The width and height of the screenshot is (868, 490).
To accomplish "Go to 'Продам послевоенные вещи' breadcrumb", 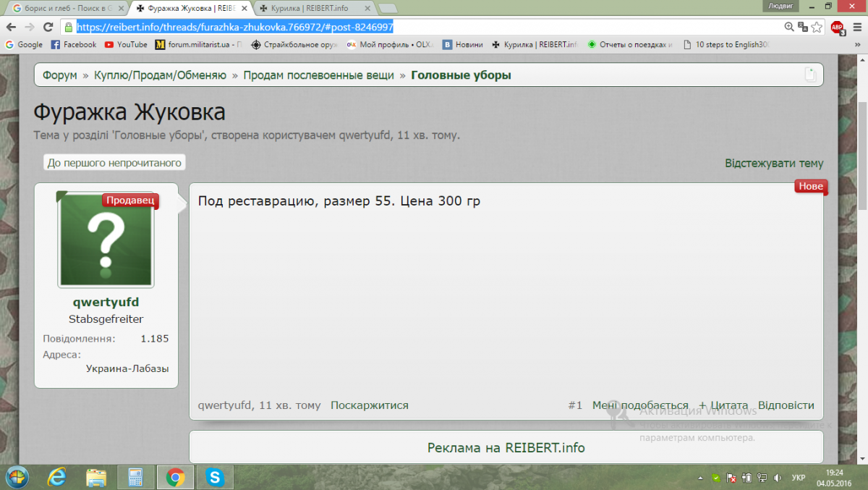I will [x=318, y=75].
